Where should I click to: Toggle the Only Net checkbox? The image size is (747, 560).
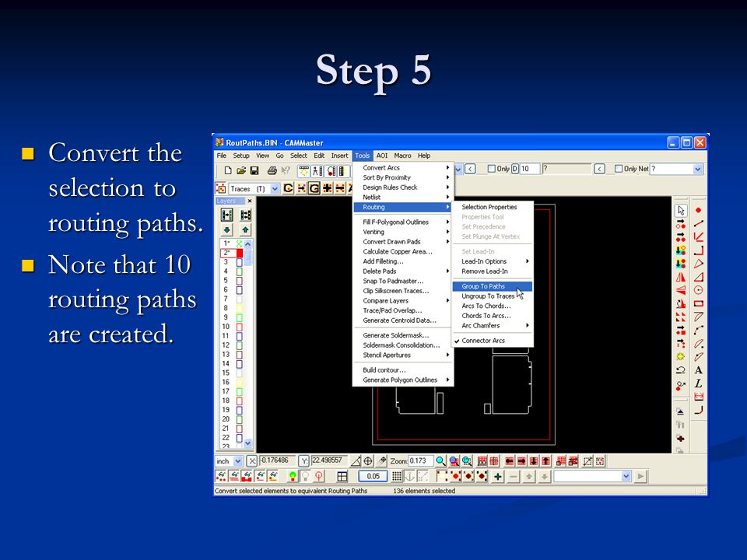point(619,169)
